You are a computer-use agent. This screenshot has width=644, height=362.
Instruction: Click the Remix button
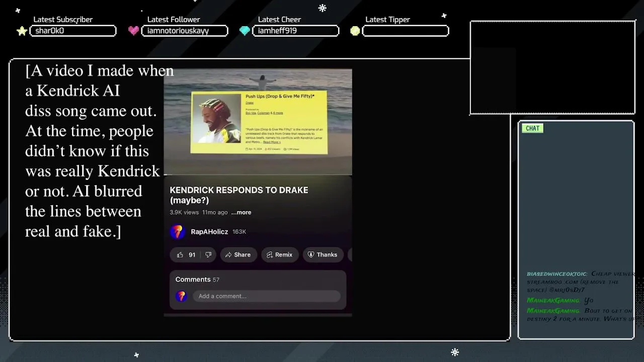pos(279,255)
